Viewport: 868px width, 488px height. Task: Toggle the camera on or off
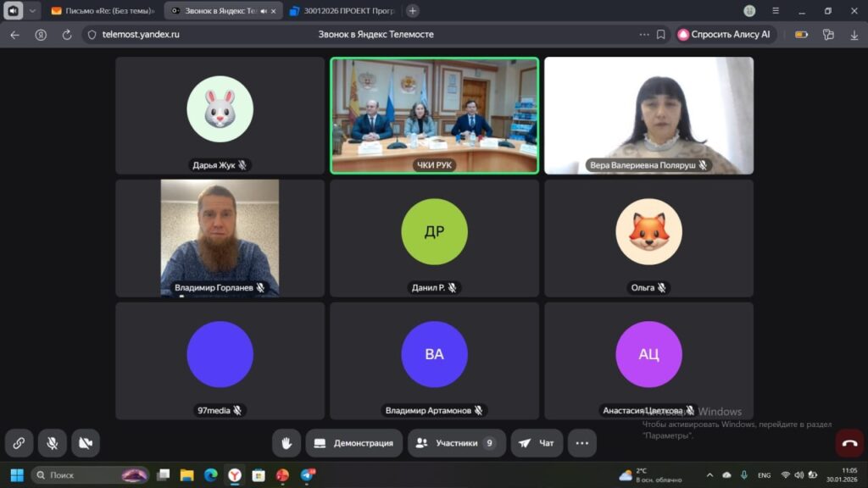point(85,443)
